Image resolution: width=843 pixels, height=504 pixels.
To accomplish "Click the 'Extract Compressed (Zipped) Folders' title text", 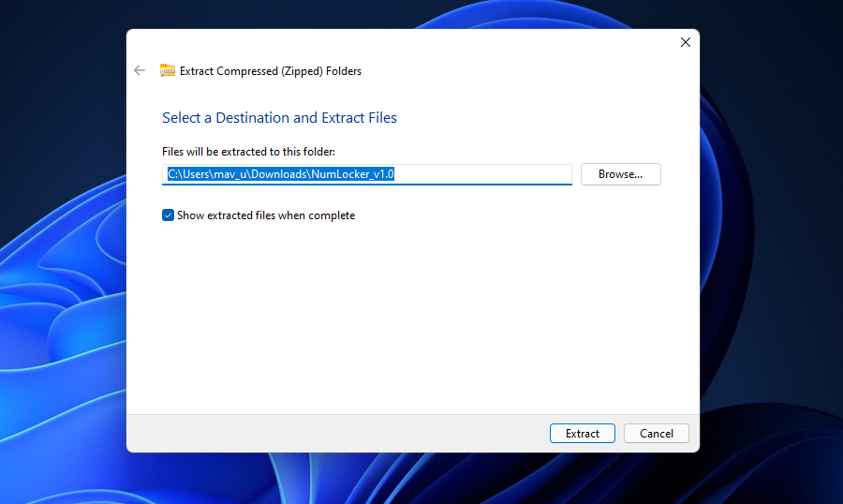I will point(271,71).
